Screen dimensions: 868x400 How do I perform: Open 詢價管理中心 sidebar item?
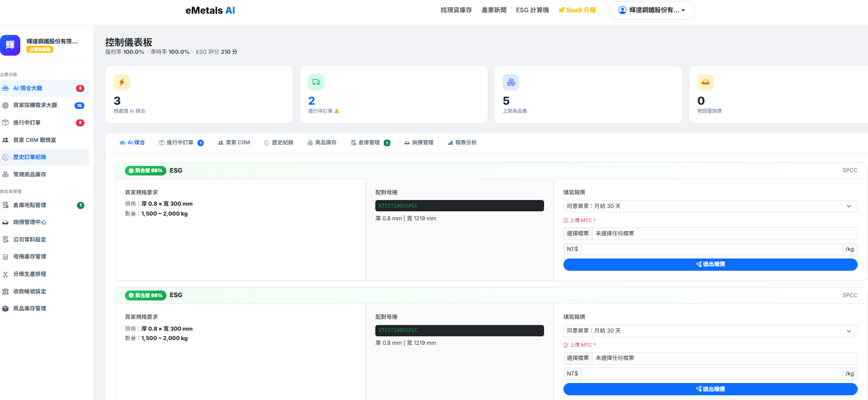[43, 222]
